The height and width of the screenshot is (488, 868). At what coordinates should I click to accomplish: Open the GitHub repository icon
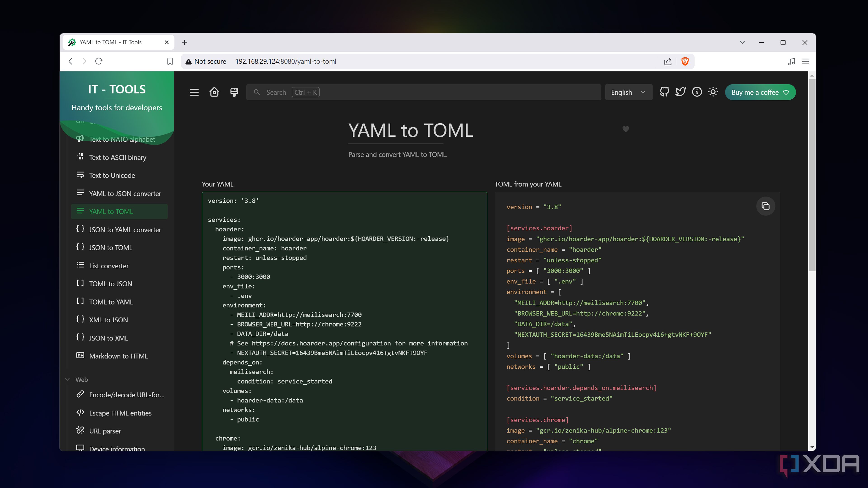[664, 92]
